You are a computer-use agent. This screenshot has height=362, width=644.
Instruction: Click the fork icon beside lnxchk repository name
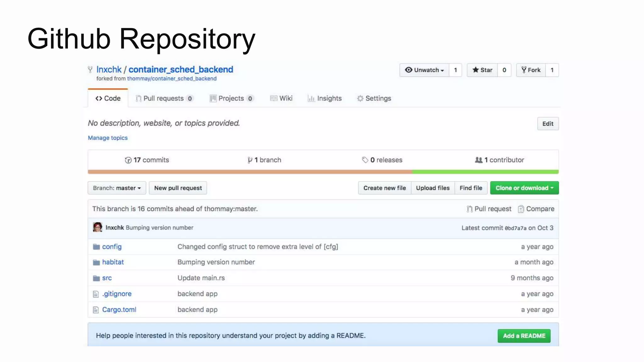90,70
